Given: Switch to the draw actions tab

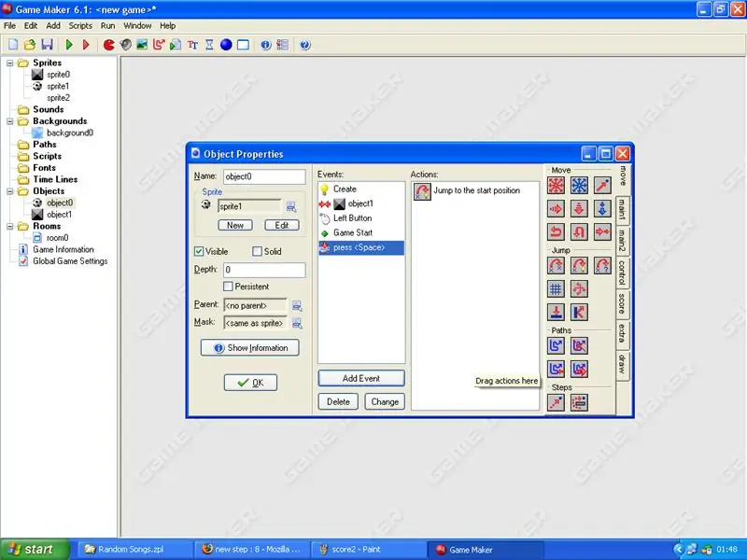Looking at the screenshot, I should (622, 364).
